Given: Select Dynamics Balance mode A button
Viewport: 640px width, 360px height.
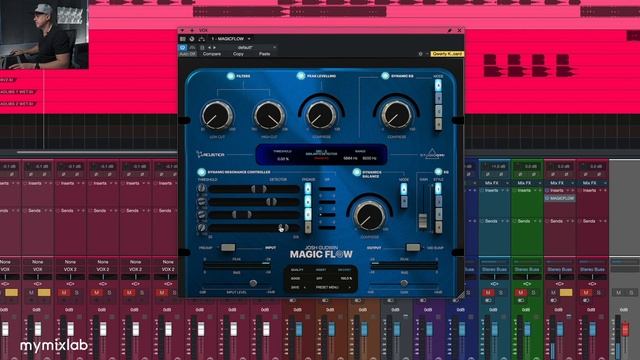Looking at the screenshot, I should click(404, 189).
